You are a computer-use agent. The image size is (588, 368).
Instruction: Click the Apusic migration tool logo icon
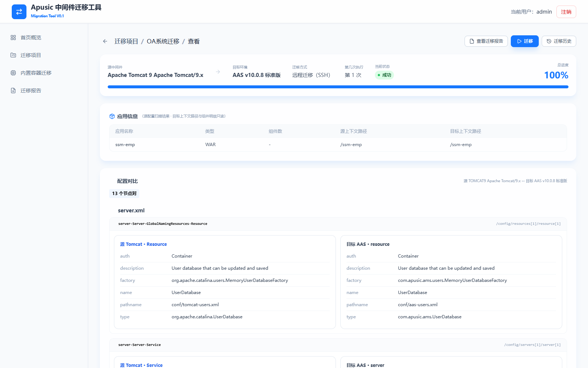(19, 12)
